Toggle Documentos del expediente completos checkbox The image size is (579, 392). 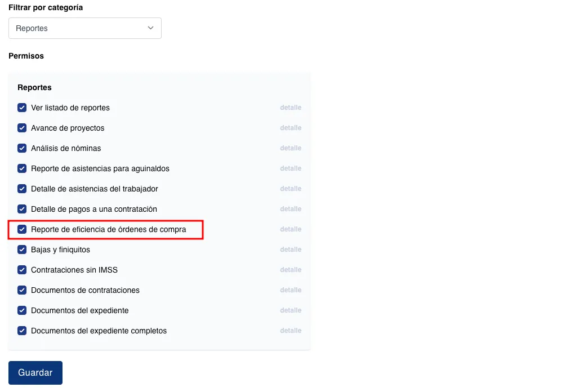pos(22,331)
